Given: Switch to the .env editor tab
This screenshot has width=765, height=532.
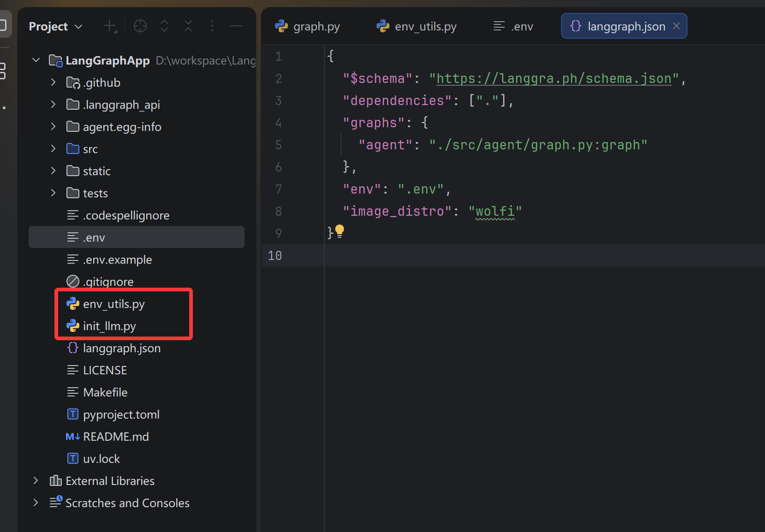Looking at the screenshot, I should tap(513, 26).
